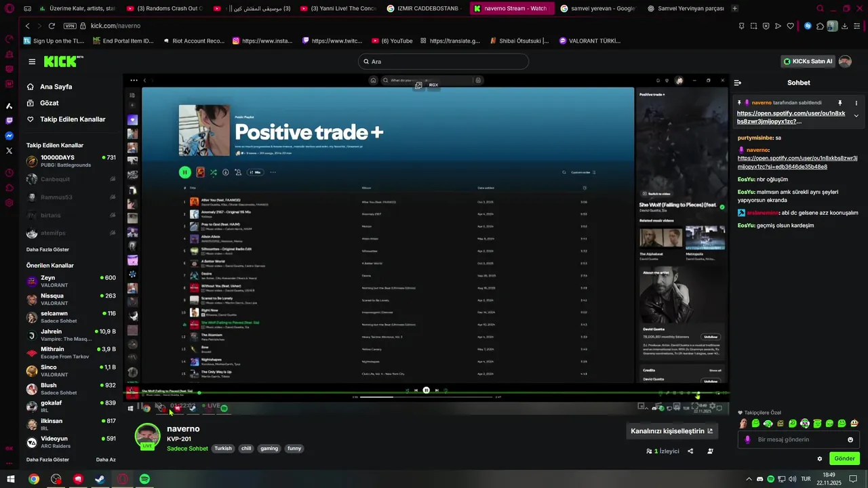Open Mithrain recommended channel
Image resolution: width=868 pixels, height=488 pixels.
tap(71, 352)
